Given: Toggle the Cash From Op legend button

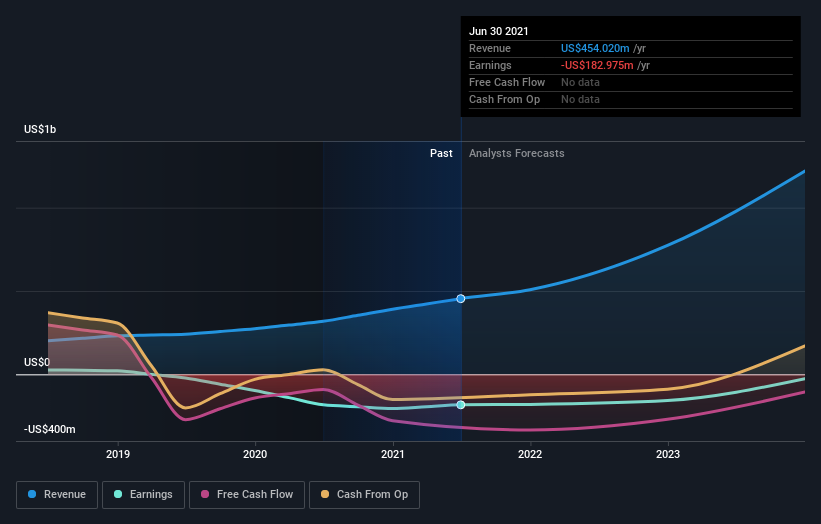Looking at the screenshot, I should pos(364,495).
